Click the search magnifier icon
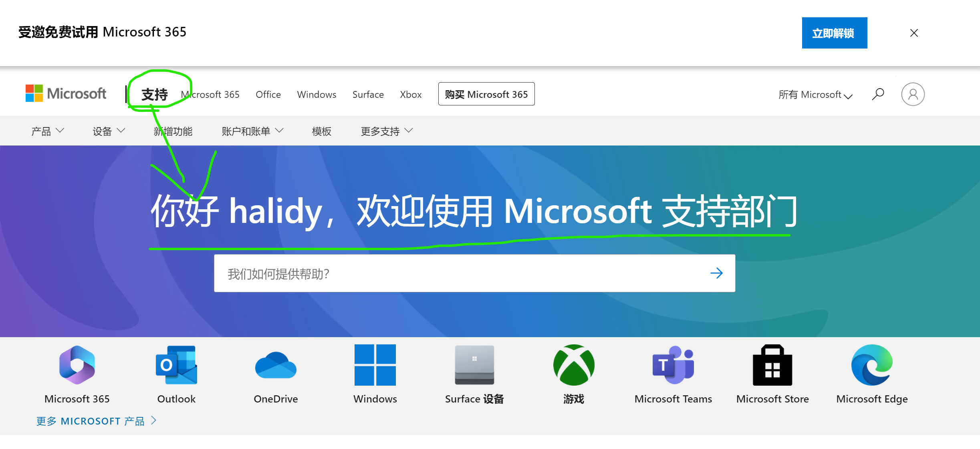Viewport: 980px width, 449px height. 878,94
